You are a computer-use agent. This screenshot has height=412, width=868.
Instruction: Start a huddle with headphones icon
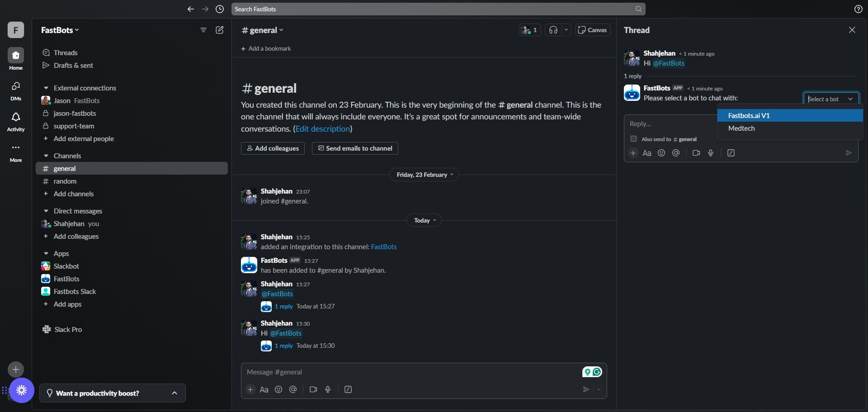(x=553, y=30)
